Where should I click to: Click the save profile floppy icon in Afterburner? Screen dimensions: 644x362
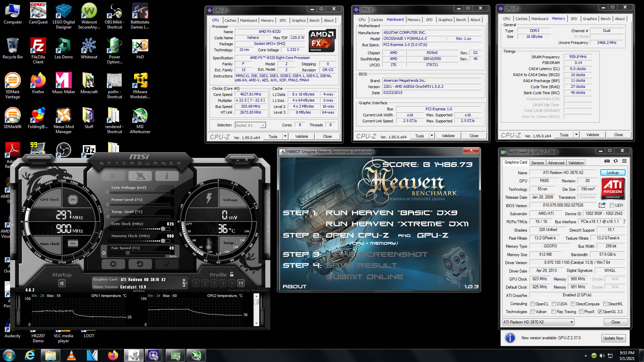241,283
